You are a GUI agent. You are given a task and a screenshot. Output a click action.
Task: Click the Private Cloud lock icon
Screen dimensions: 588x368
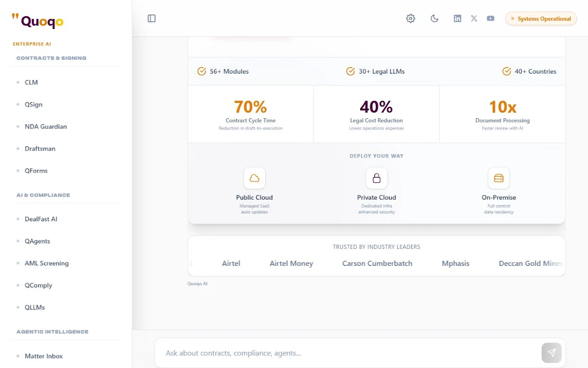pos(376,178)
